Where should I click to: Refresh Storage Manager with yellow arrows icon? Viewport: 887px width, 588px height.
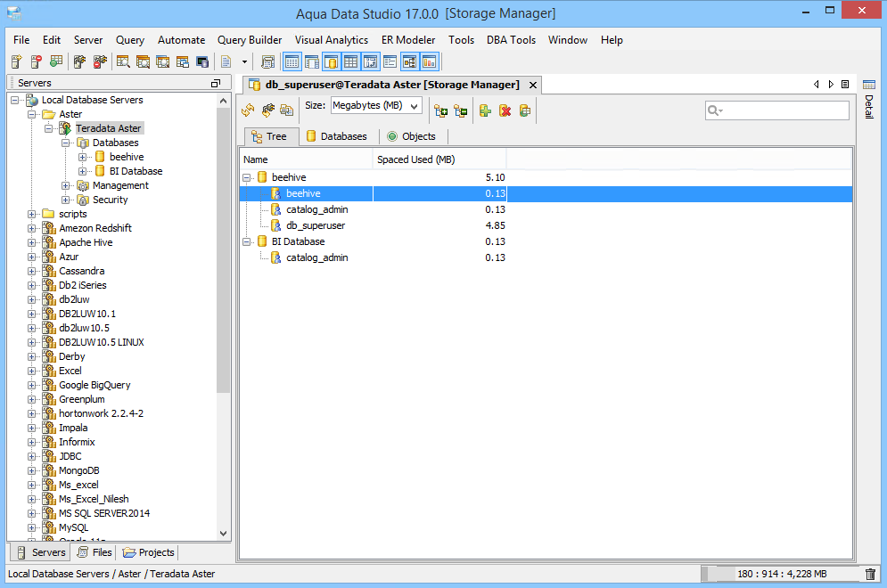point(248,110)
